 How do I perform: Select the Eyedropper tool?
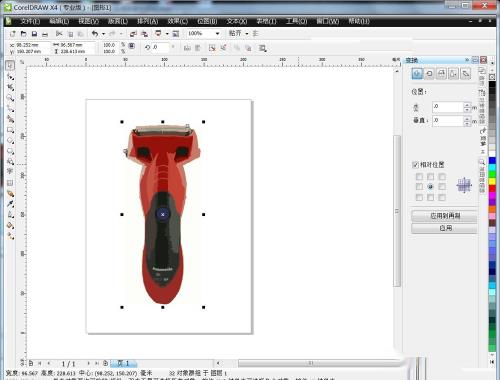tap(10, 204)
